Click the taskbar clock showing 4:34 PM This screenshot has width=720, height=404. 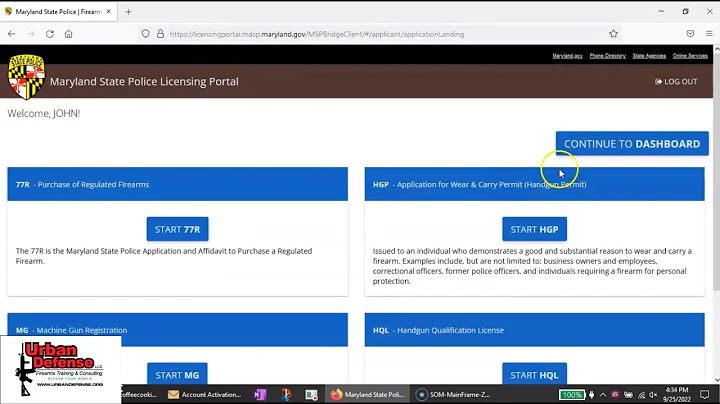pyautogui.click(x=677, y=394)
